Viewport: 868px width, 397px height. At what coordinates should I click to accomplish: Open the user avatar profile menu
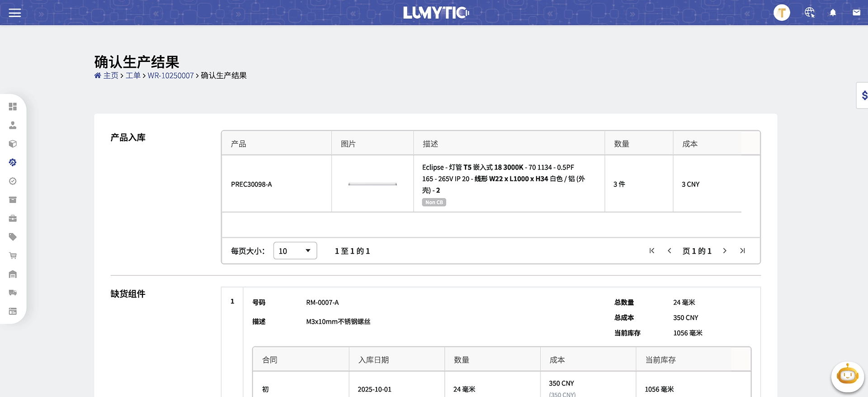782,13
